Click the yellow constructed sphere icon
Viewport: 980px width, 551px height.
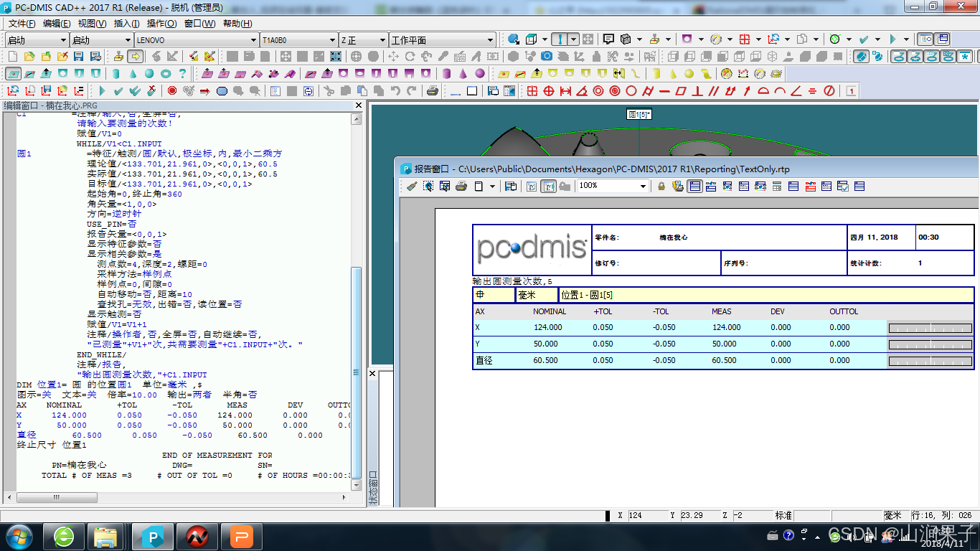point(689,73)
